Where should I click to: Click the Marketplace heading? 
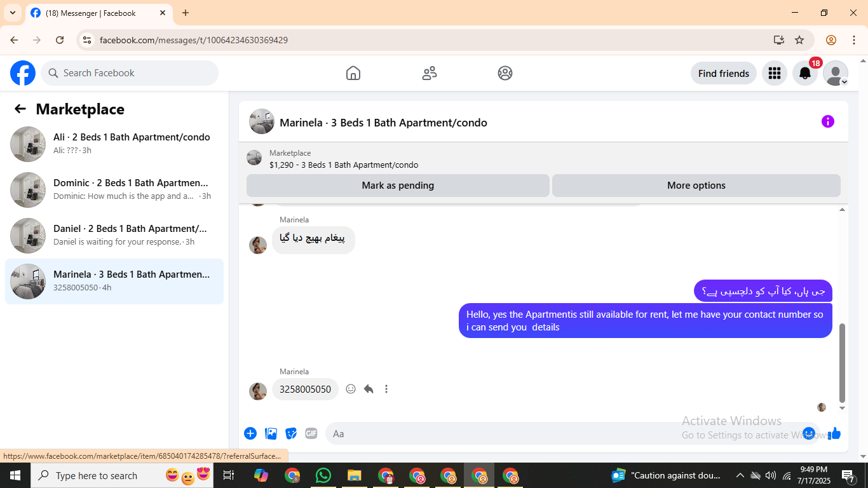pos(80,109)
